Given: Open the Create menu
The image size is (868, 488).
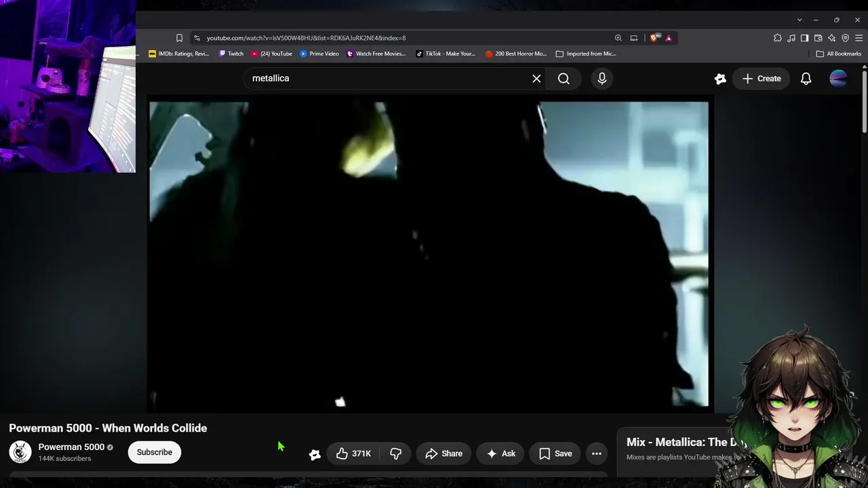Looking at the screenshot, I should [762, 79].
